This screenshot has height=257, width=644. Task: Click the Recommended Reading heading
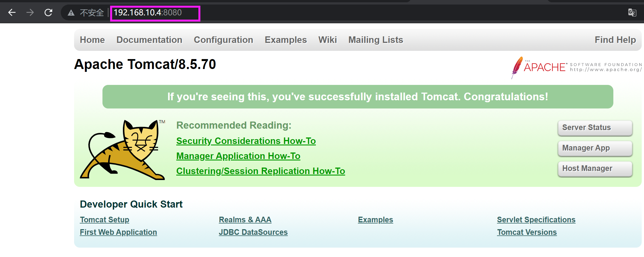point(234,125)
